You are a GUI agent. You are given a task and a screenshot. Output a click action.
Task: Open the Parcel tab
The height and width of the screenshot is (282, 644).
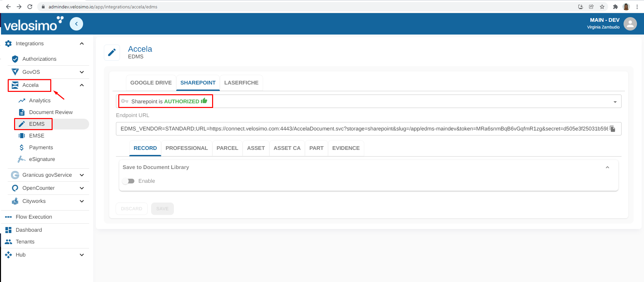[x=227, y=148]
